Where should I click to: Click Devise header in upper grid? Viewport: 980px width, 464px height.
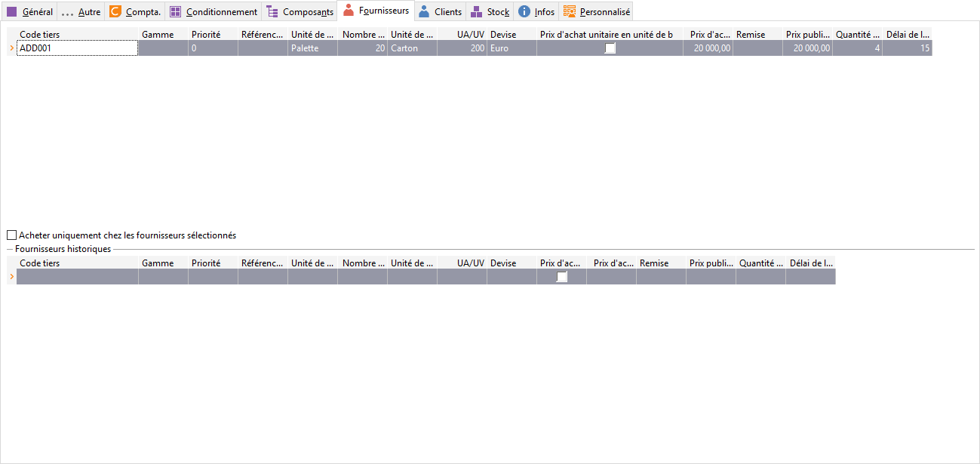coord(512,35)
